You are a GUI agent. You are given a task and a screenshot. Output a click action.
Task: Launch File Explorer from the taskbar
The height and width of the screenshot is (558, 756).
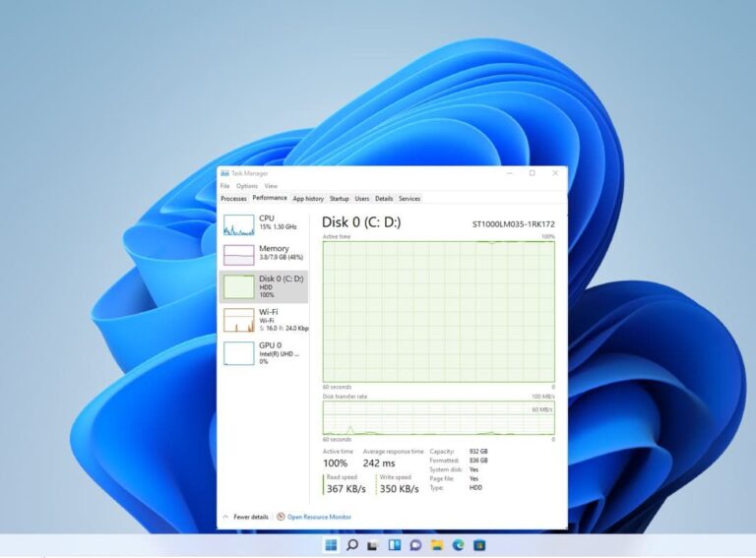tap(437, 545)
